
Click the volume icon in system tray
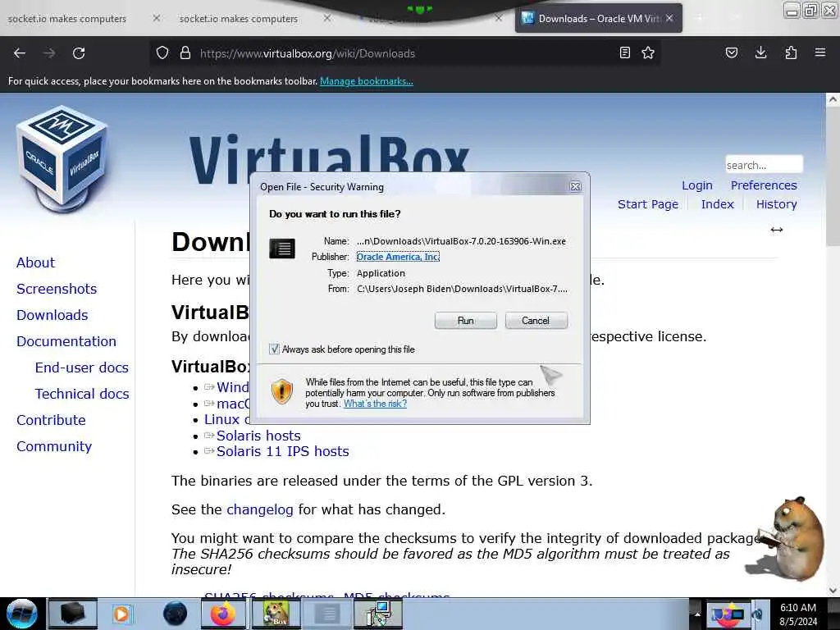click(758, 614)
